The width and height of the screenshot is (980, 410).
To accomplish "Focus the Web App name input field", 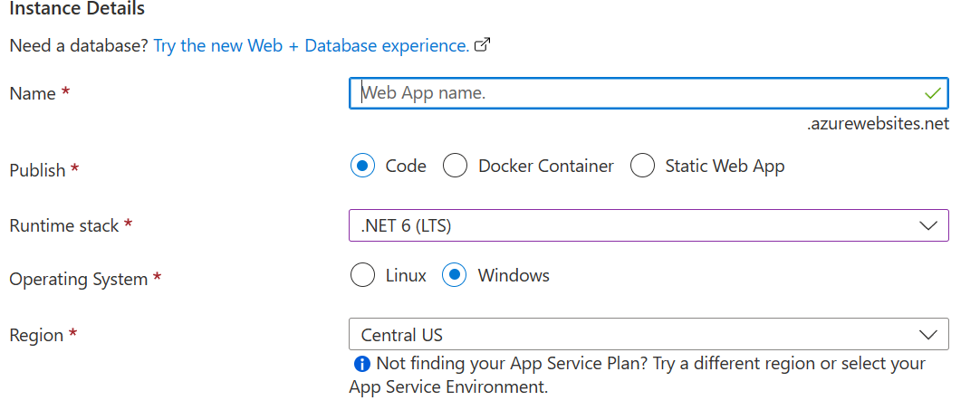I will coord(634,93).
